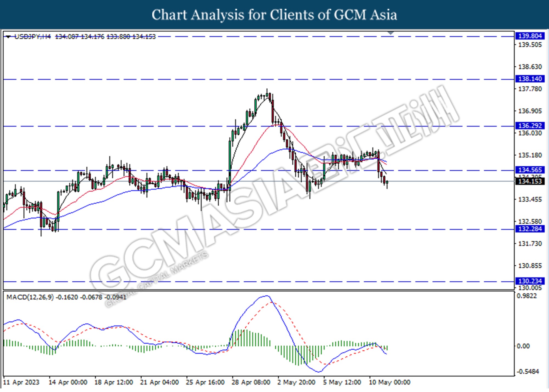Click the current price 134.153 label
The height and width of the screenshot is (392, 549).
[x=530, y=181]
